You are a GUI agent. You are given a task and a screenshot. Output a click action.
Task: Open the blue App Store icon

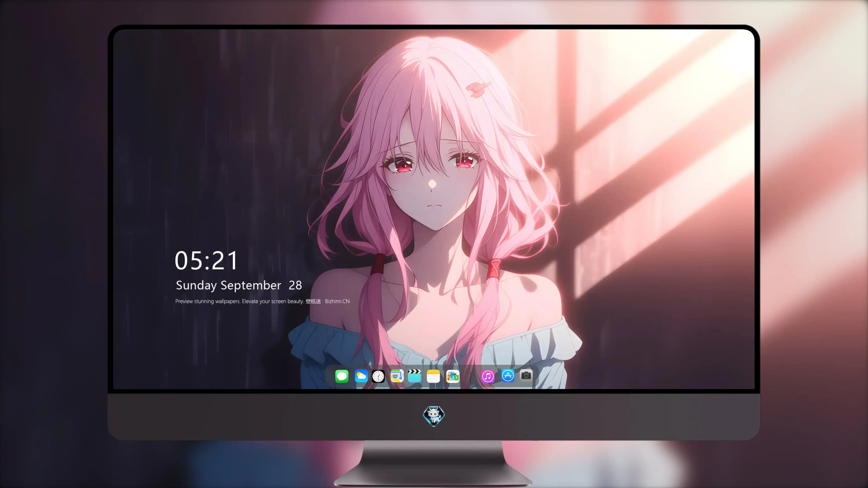508,375
